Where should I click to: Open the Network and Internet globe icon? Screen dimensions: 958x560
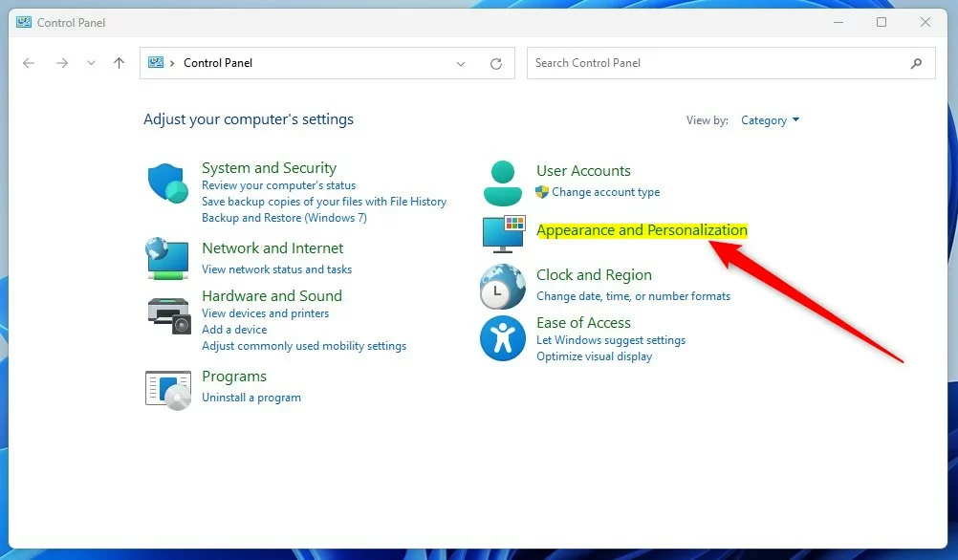[x=167, y=258]
